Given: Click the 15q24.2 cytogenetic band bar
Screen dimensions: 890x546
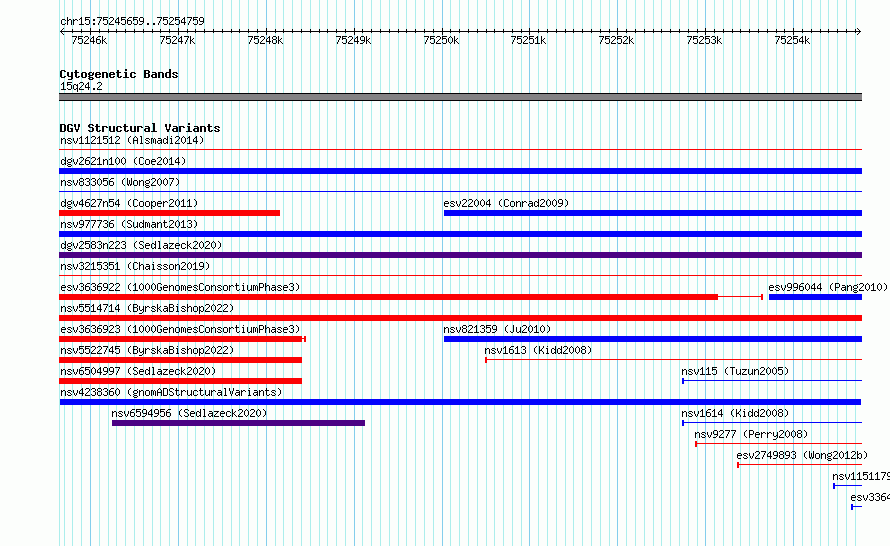Looking at the screenshot, I should click(460, 97).
